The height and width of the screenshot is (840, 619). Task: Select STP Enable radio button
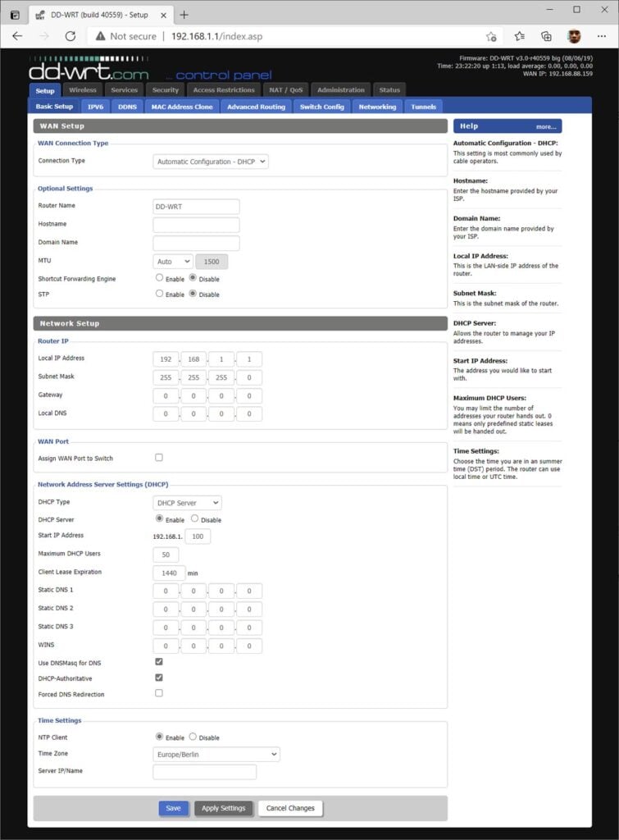click(x=159, y=293)
